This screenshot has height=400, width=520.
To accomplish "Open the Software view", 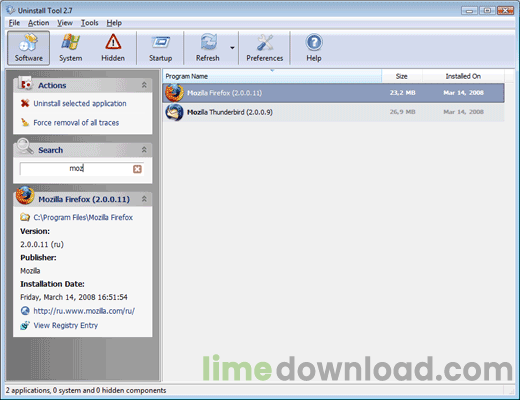I will click(x=29, y=48).
